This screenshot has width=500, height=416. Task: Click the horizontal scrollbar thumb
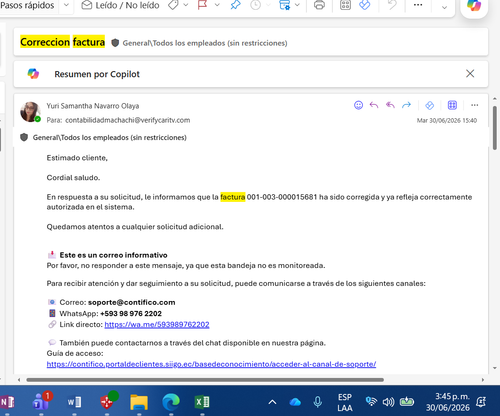pos(205,380)
